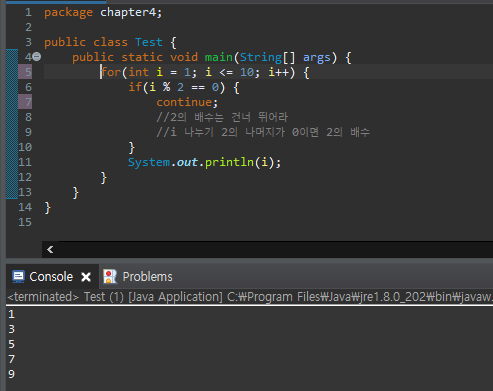Screen dimensions: 493x391
Task: Click the 'package' keyword on line 1
Action: point(69,13)
